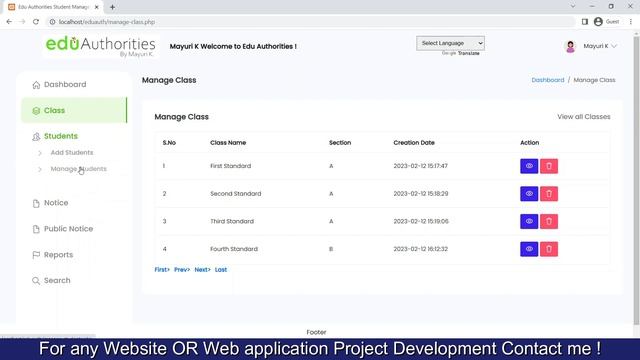Click the Section column header
This screenshot has height=360, width=640.
[x=340, y=143]
